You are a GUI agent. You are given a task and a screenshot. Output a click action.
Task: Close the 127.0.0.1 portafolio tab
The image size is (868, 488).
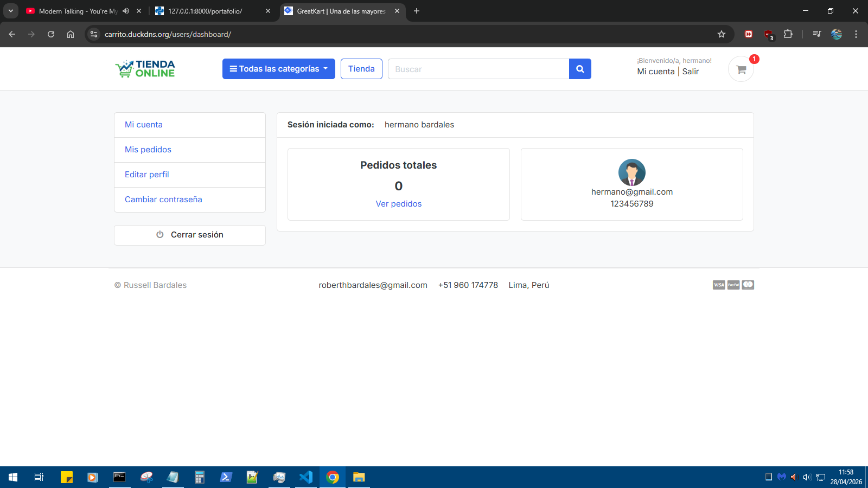point(268,11)
